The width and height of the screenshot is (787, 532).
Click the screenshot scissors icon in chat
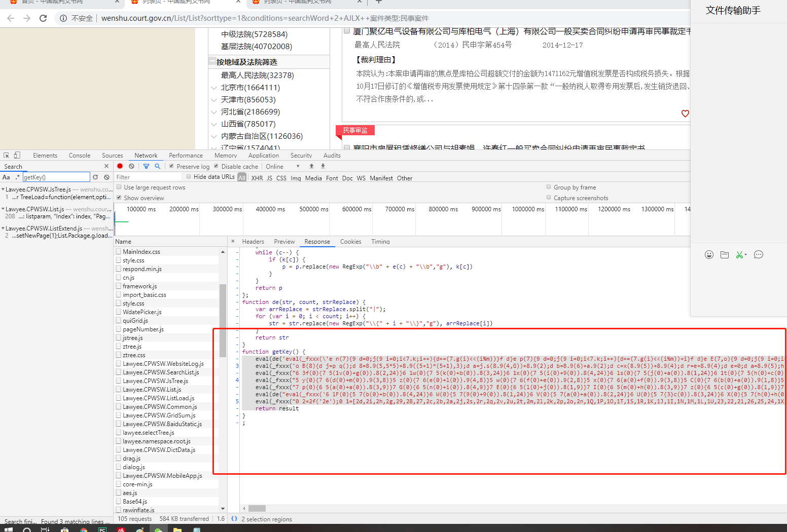click(x=741, y=255)
